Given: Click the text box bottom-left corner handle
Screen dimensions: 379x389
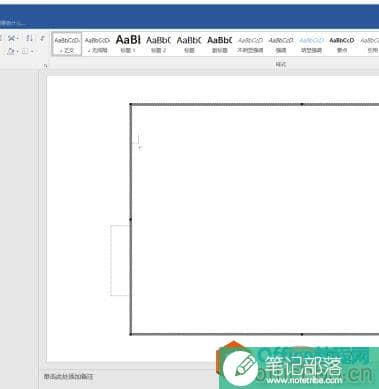Looking at the screenshot, I should (x=130, y=334).
